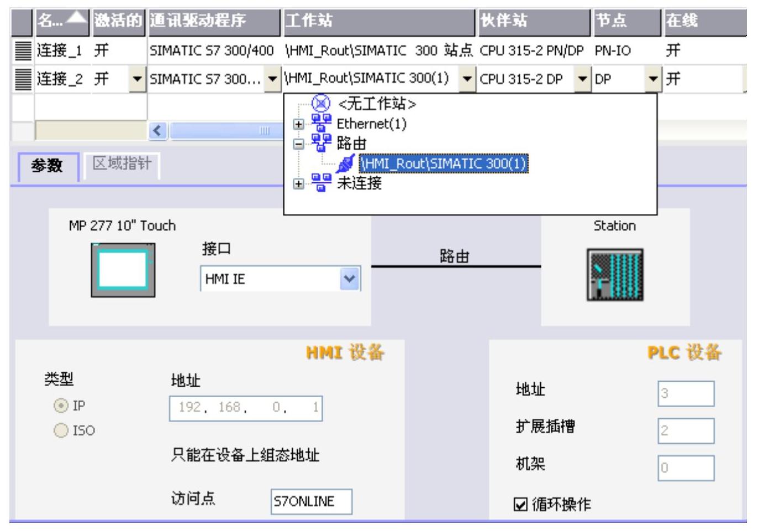The width and height of the screenshot is (759, 532).
Task: Click the 激活的 column header
Action: coord(118,21)
